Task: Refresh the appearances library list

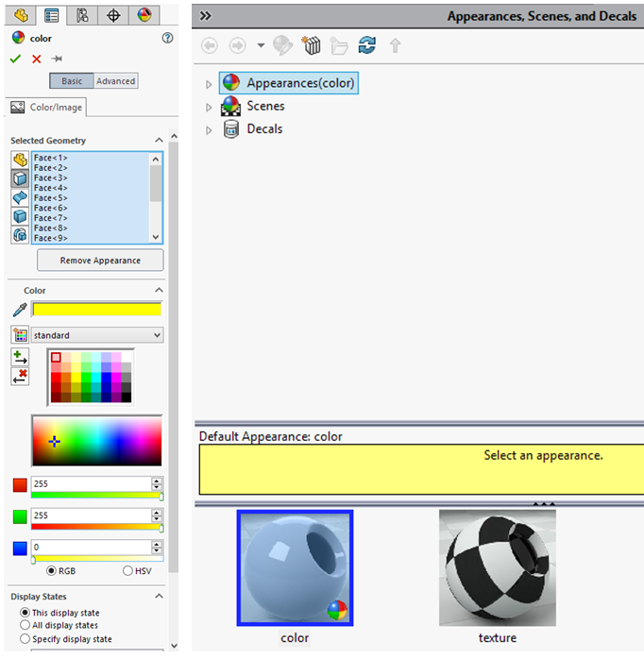Action: [x=367, y=45]
